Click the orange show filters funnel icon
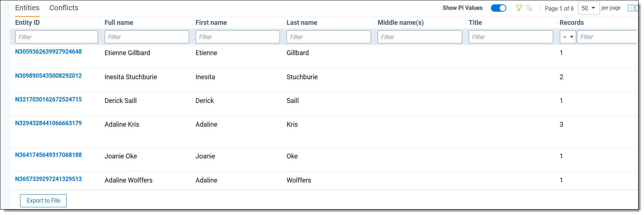Image resolution: width=644 pixels, height=215 pixels. (x=519, y=8)
